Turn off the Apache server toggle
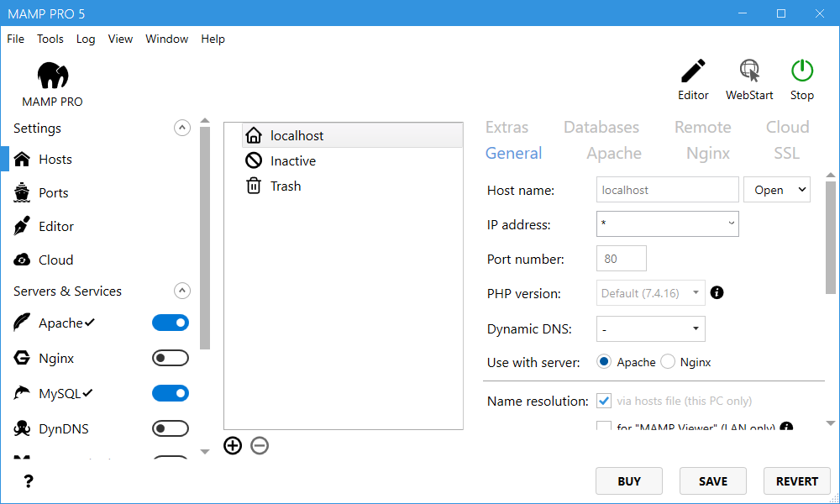840x504 pixels. (170, 323)
